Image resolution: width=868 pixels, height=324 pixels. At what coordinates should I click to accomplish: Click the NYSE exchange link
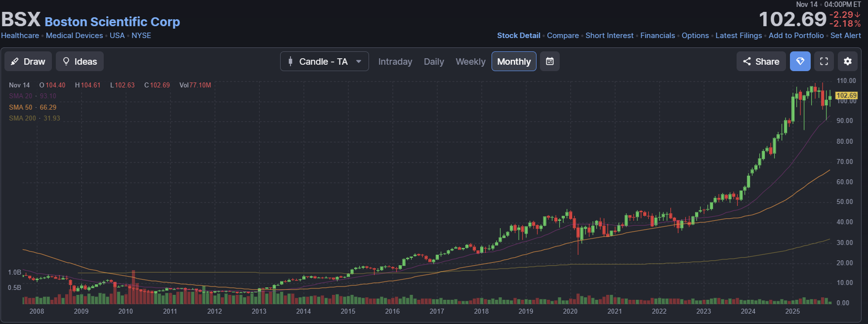coord(141,36)
